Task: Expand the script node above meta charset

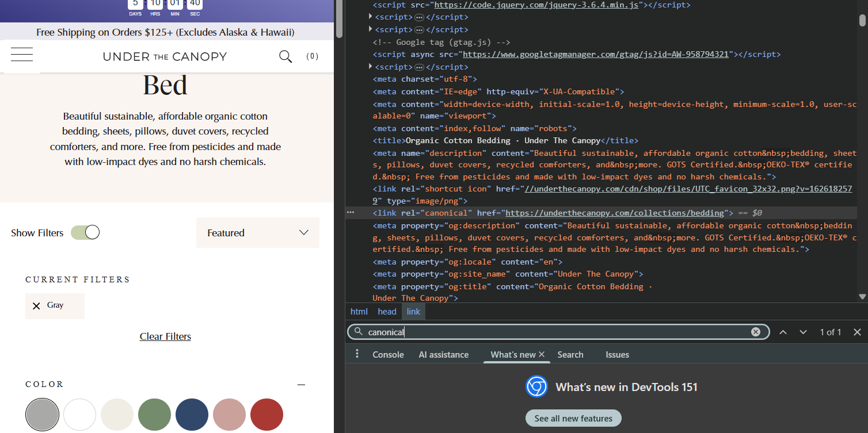Action: (x=371, y=67)
